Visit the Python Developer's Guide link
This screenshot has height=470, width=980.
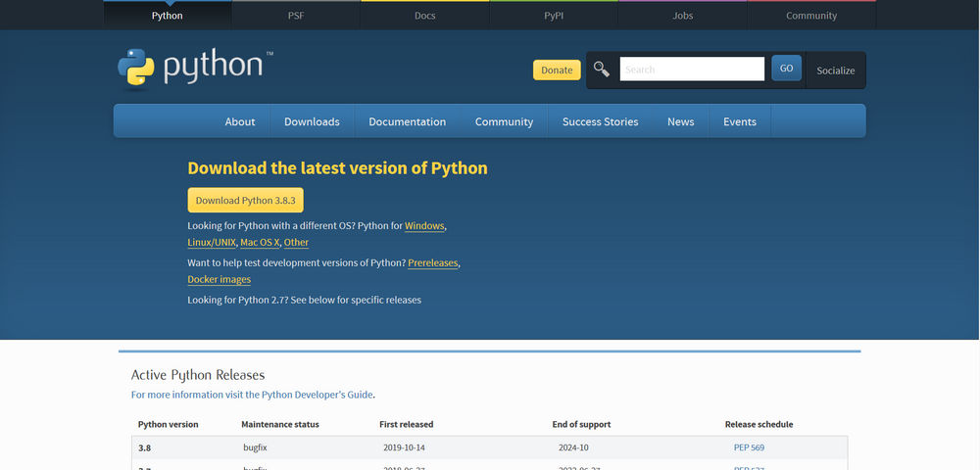pos(252,395)
